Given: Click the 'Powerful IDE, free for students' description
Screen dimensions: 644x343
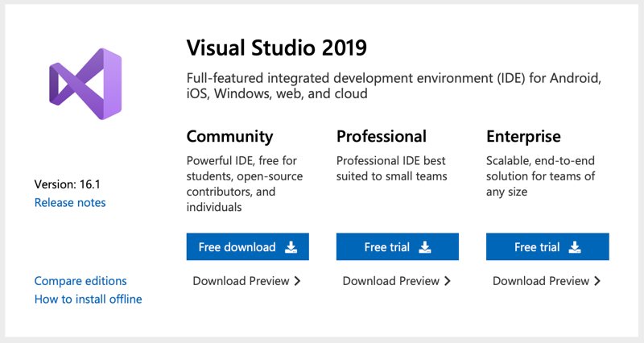Looking at the screenshot, I should 245,184.
